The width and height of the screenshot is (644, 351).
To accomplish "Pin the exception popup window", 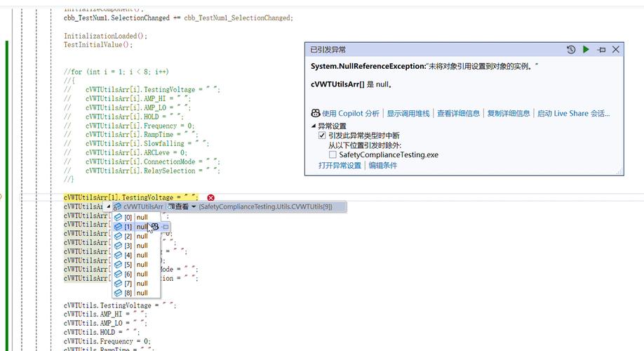I will coord(601,50).
